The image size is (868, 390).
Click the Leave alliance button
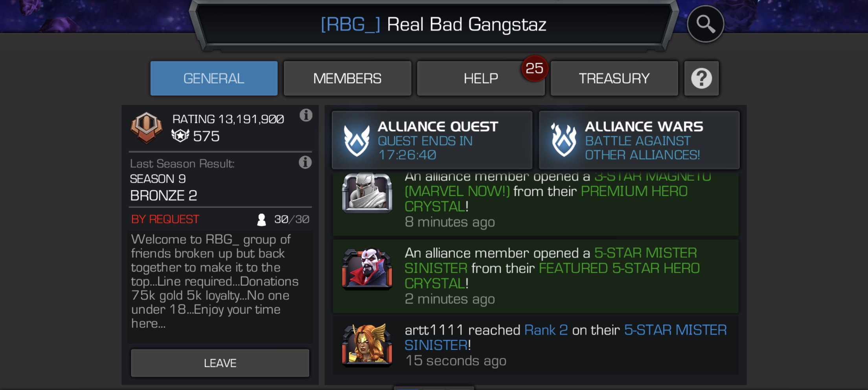[220, 363]
